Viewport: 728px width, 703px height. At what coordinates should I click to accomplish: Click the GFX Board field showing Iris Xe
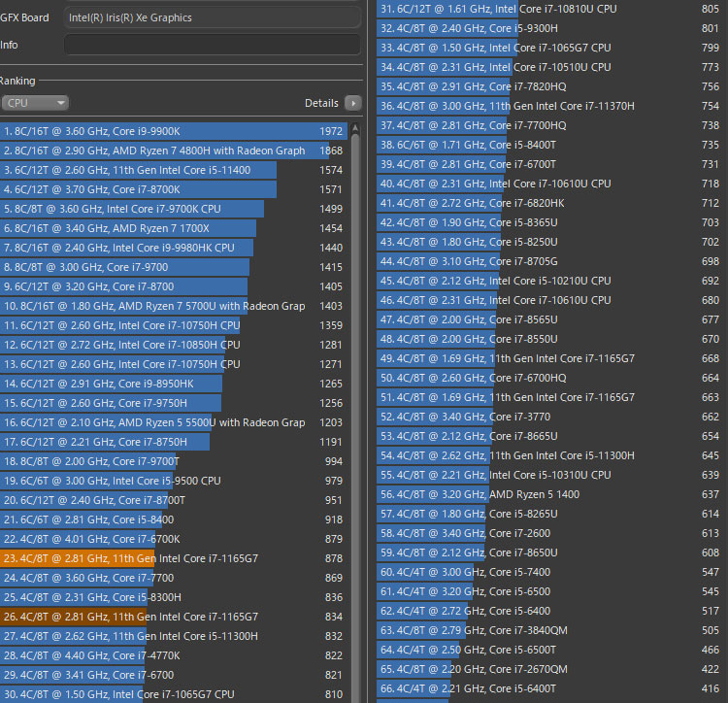click(x=212, y=17)
